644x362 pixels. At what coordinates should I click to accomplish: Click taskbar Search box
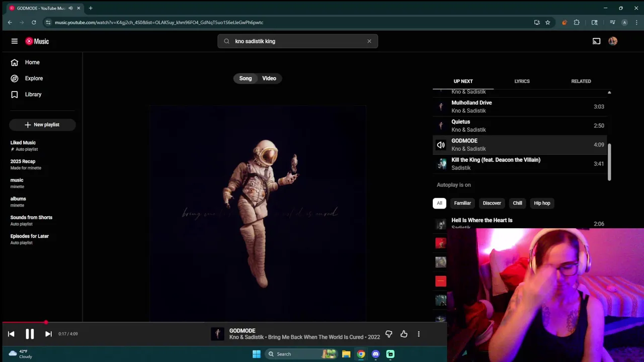point(301,354)
